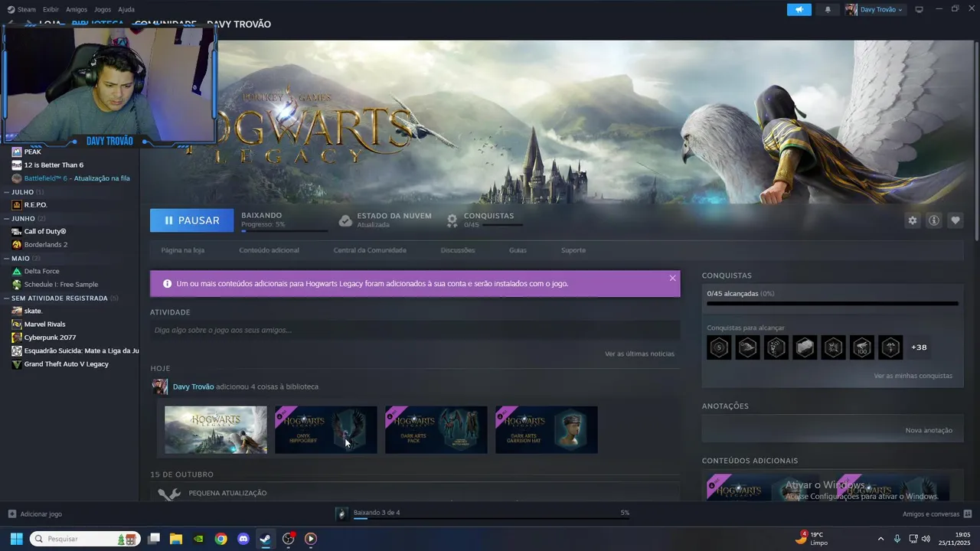Open the Hogwarts Legacy base game thumbnail
The height and width of the screenshot is (551, 980).
click(216, 430)
